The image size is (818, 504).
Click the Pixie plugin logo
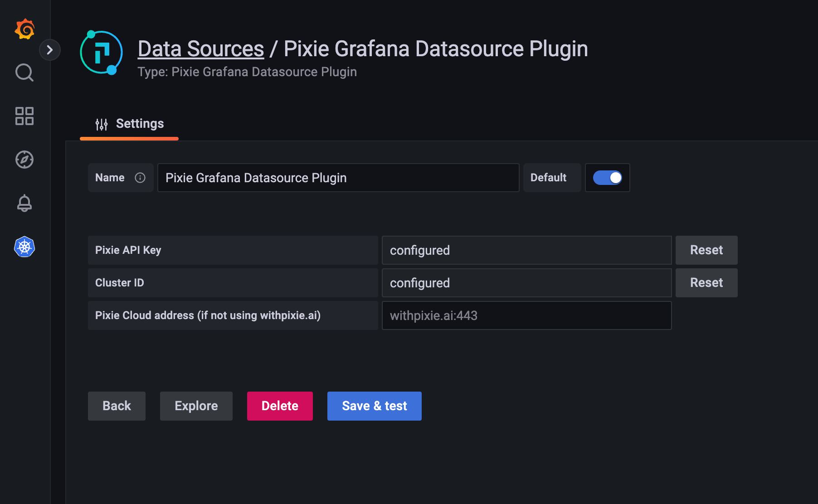101,53
